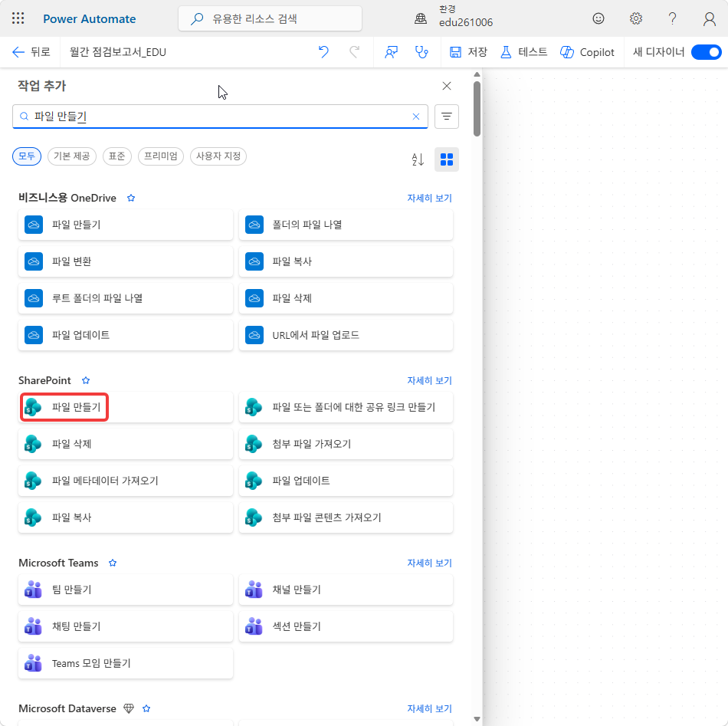Select the 모두 filter pill
This screenshot has width=728, height=726.
pyautogui.click(x=27, y=156)
